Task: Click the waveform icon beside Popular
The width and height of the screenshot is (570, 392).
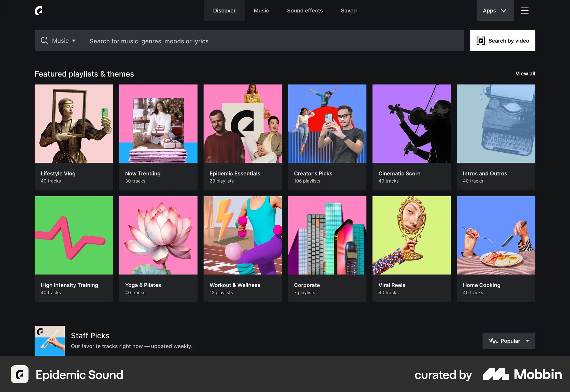Action: click(493, 341)
